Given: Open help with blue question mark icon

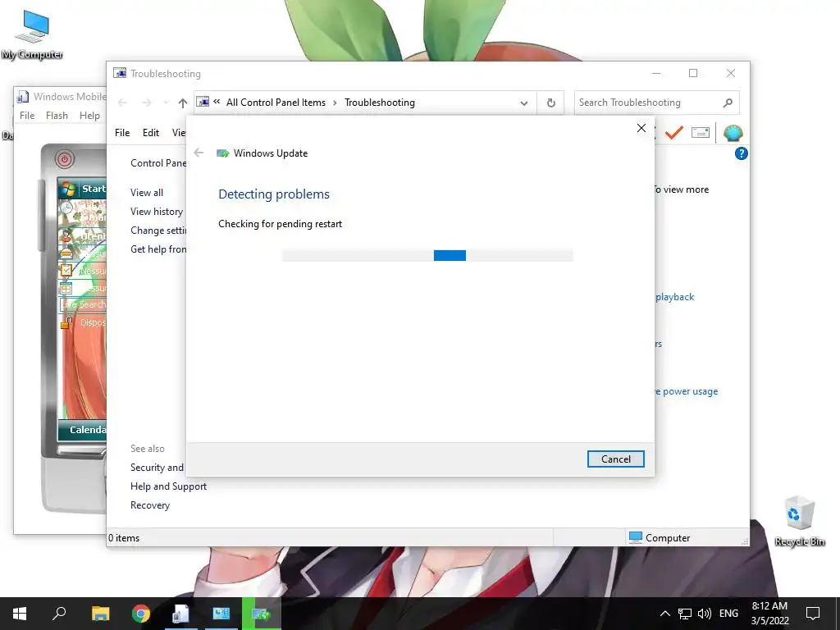Looking at the screenshot, I should (741, 153).
